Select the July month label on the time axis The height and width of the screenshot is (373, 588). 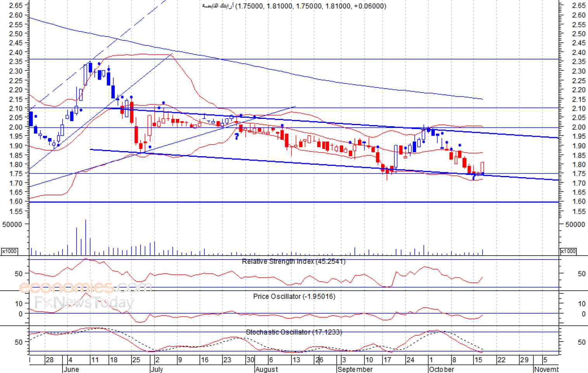coord(157,369)
